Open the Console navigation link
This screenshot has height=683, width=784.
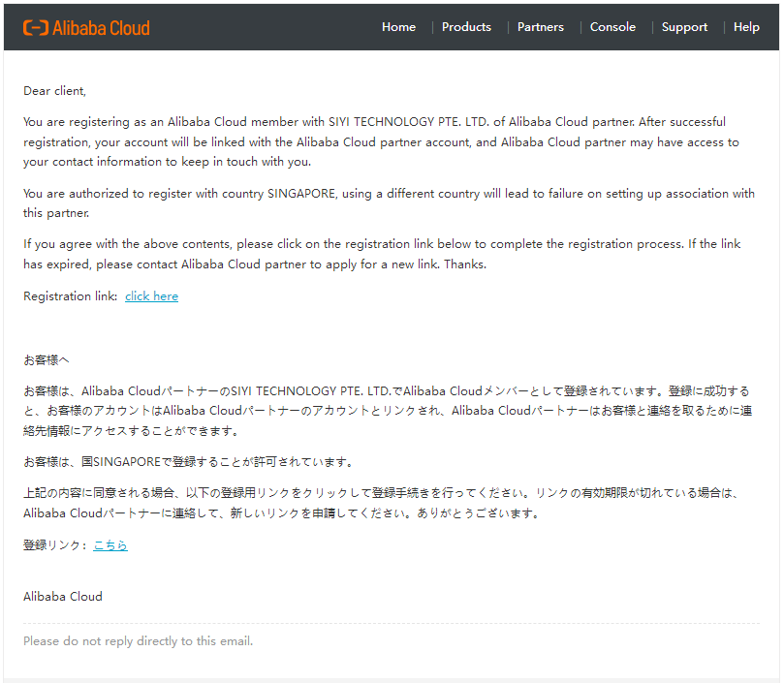coord(612,27)
